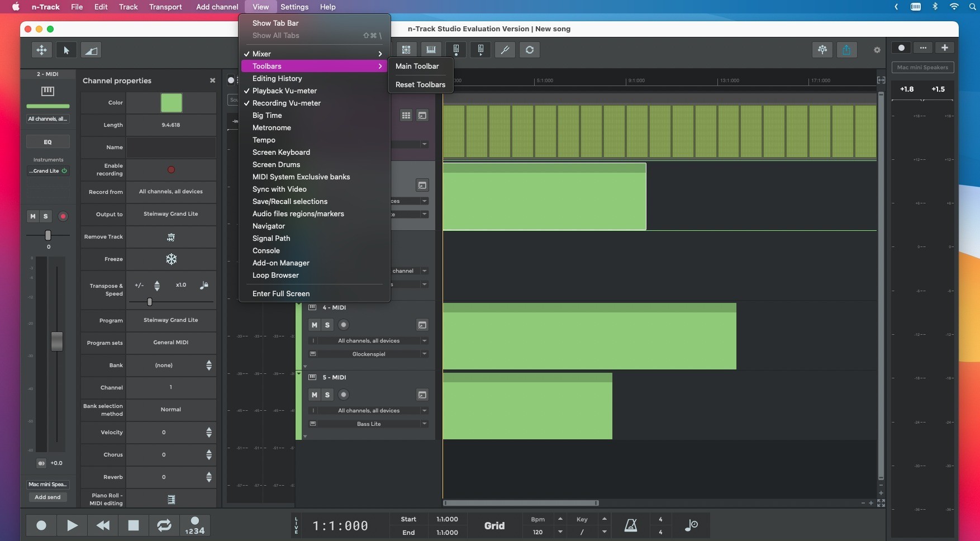Close the Channel properties panel
Screen dimensions: 980x541
tap(212, 80)
